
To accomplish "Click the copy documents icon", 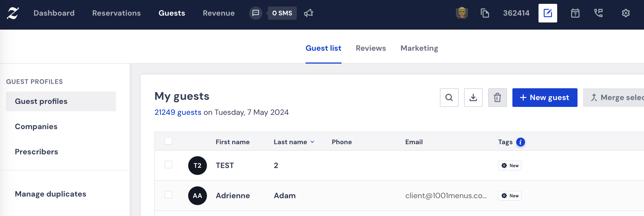I will pos(485,13).
